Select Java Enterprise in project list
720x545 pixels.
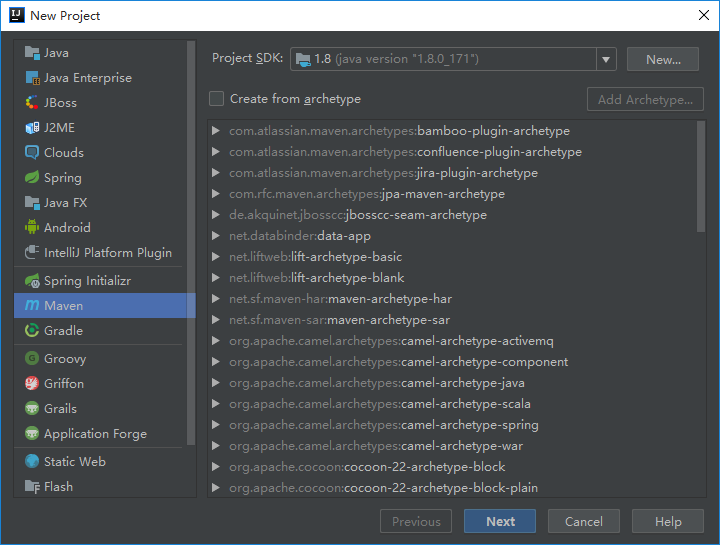click(88, 78)
